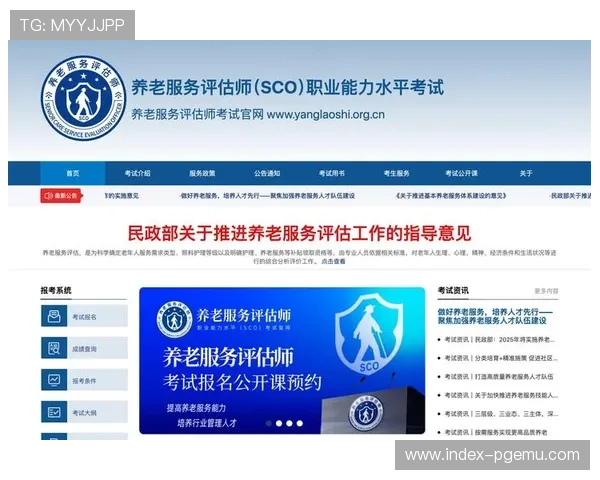Open the 考生服务 navigation menu
The height and width of the screenshot is (480, 600).
point(396,173)
